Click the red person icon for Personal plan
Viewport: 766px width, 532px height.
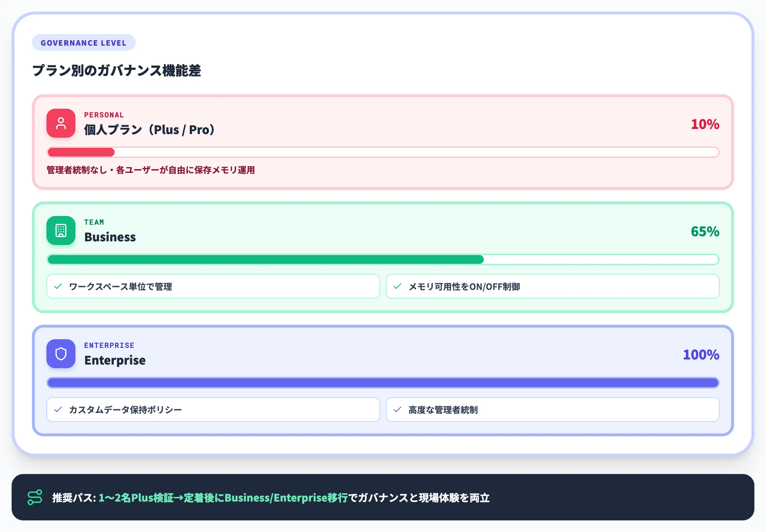[x=61, y=123]
